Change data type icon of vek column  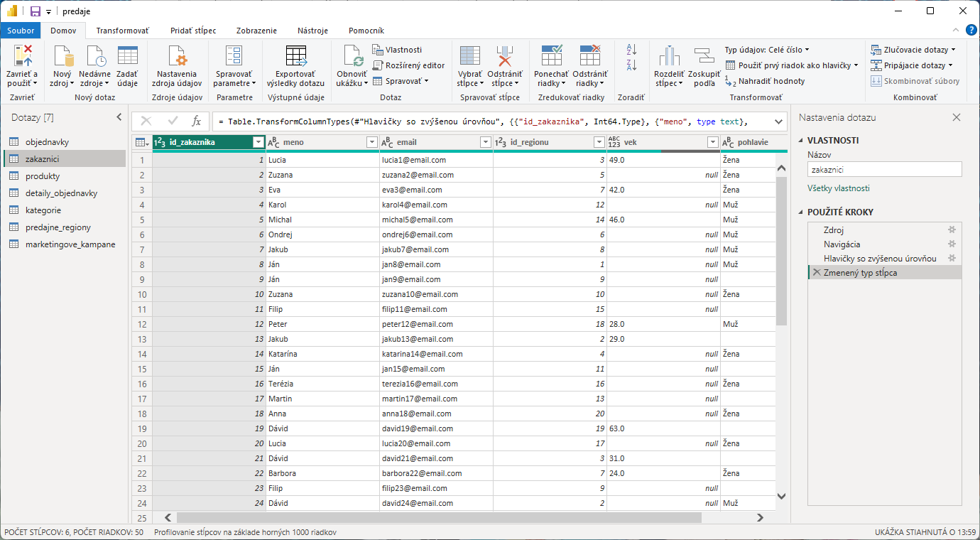(614, 142)
